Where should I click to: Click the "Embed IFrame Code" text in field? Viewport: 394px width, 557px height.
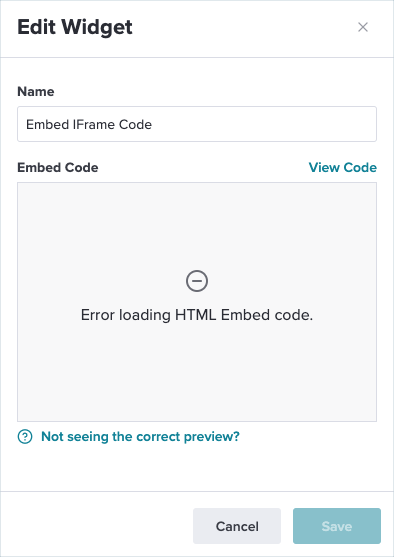click(x=89, y=124)
